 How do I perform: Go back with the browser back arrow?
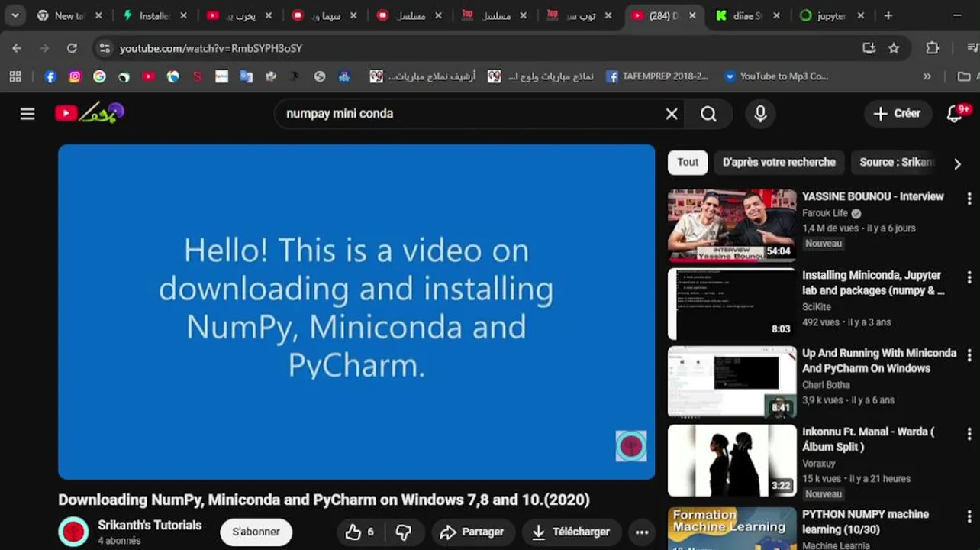(17, 48)
